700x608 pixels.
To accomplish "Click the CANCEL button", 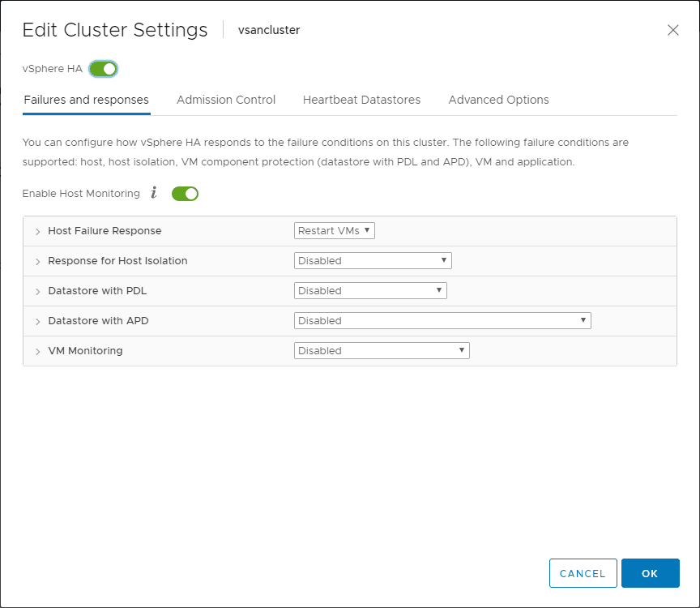I will point(583,573).
